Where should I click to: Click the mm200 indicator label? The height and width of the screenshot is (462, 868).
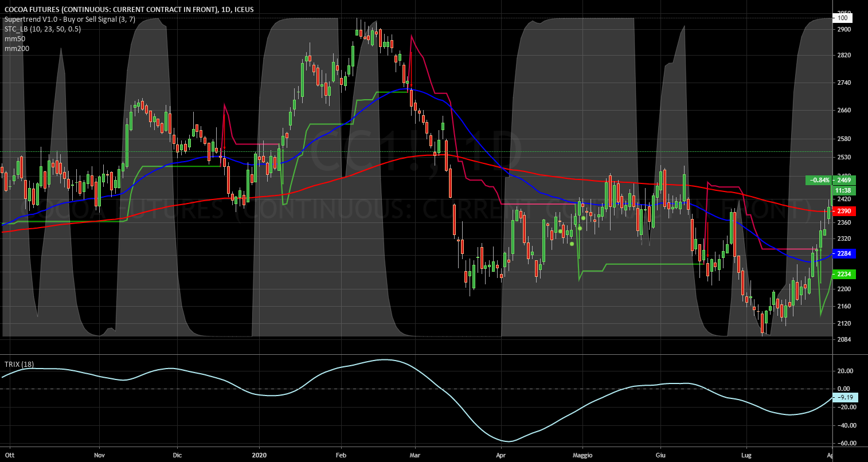click(17, 49)
